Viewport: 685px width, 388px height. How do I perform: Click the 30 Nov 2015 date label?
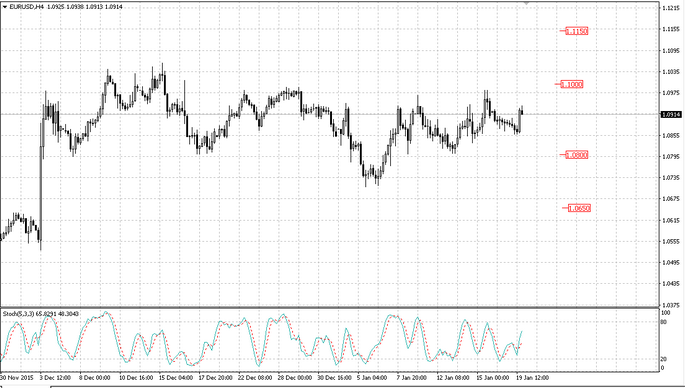[x=17, y=378]
